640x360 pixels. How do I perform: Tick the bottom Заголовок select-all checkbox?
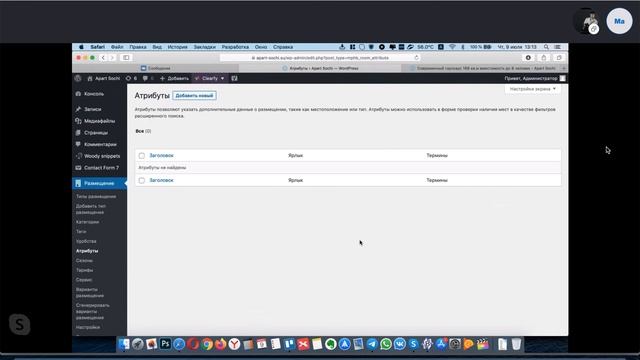(142, 180)
